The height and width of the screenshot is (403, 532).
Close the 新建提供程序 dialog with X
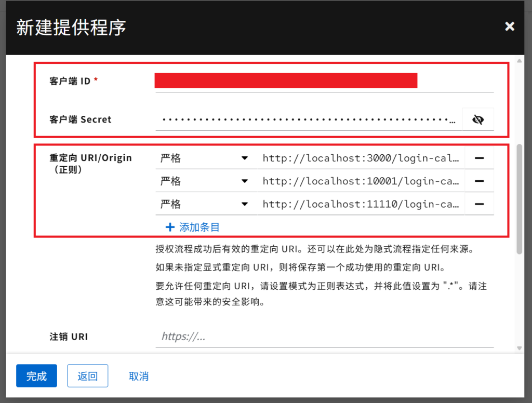coord(509,26)
